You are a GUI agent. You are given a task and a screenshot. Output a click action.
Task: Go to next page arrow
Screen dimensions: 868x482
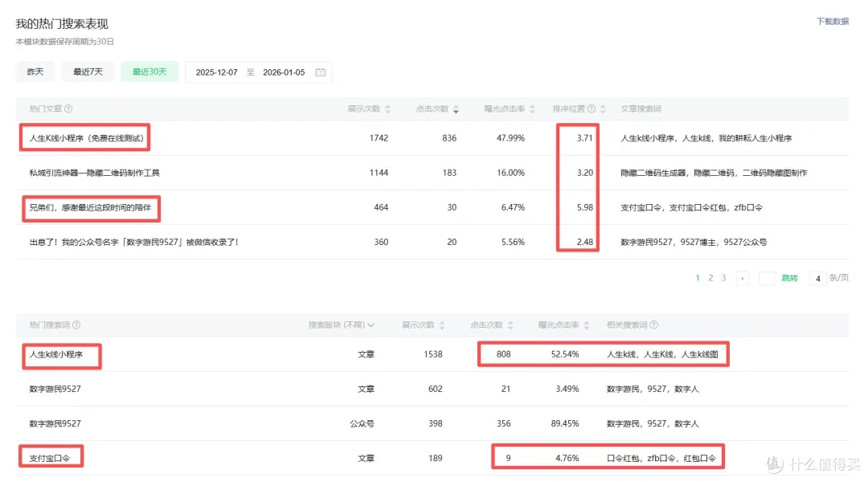[743, 278]
